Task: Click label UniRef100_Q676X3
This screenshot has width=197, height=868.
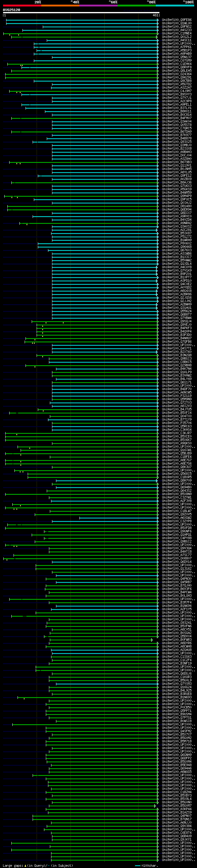Action: click(x=177, y=250)
